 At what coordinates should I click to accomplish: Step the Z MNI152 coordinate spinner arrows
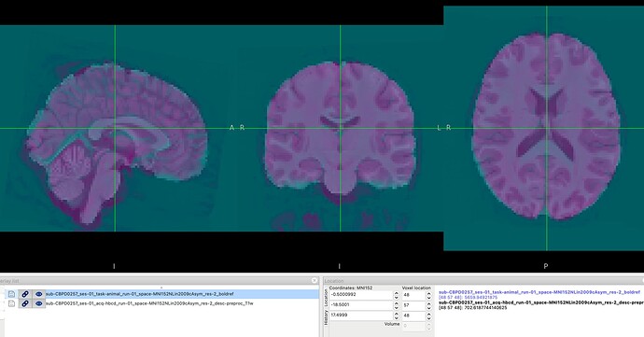pos(396,316)
